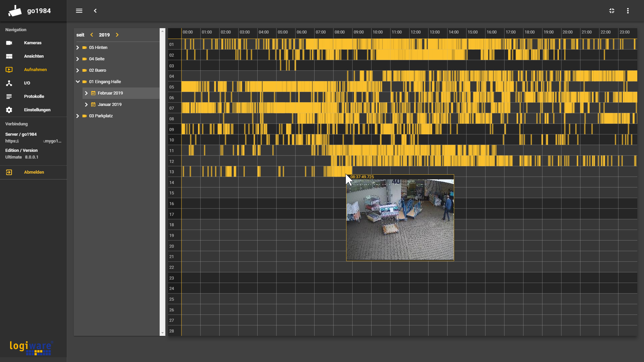Select Februar 2019 in the tree
Screen dimensions: 644x362
coord(110,93)
